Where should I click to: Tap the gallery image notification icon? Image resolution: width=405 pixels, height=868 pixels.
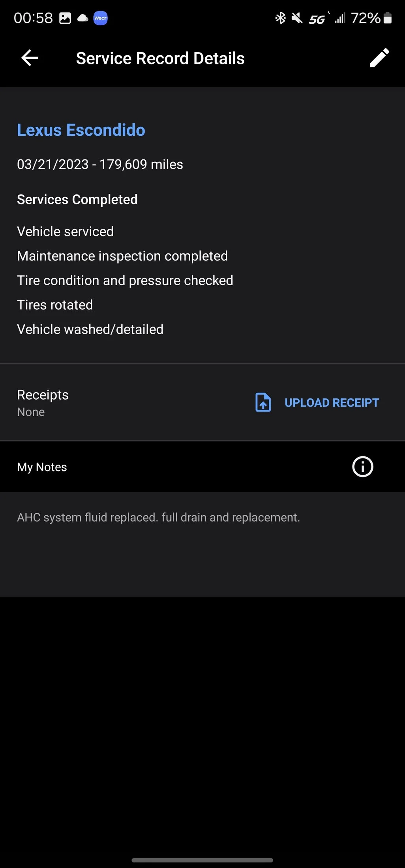click(x=65, y=18)
